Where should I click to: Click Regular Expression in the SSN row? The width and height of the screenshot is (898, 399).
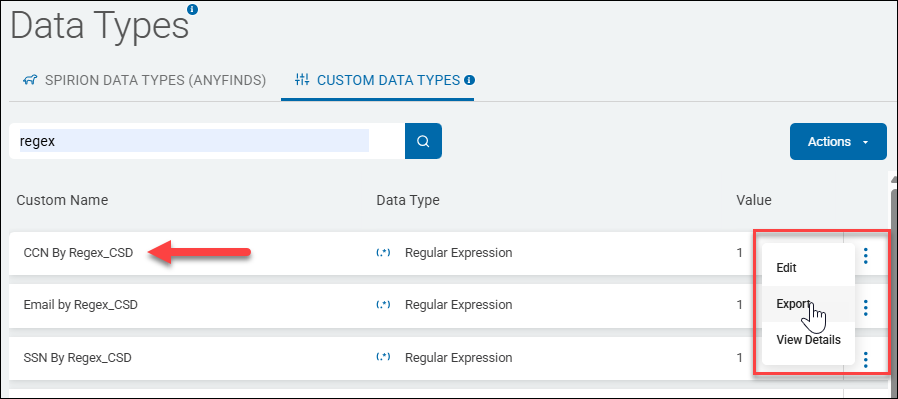(x=459, y=358)
